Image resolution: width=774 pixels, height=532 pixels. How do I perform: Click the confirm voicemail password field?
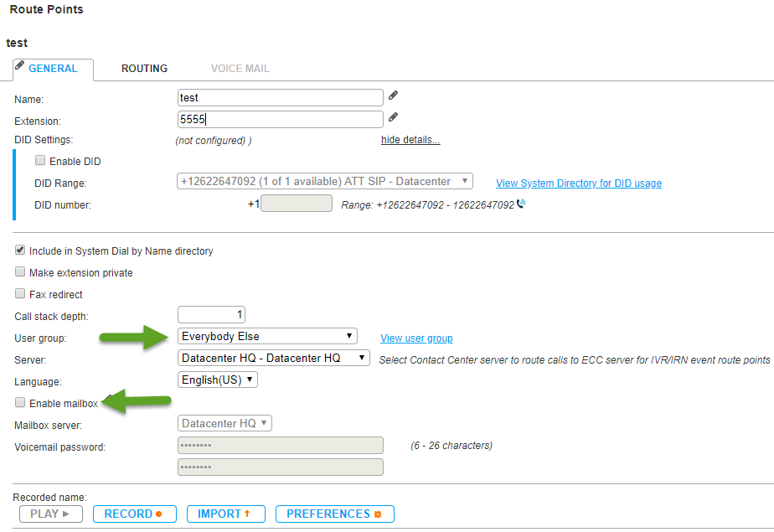pos(281,467)
